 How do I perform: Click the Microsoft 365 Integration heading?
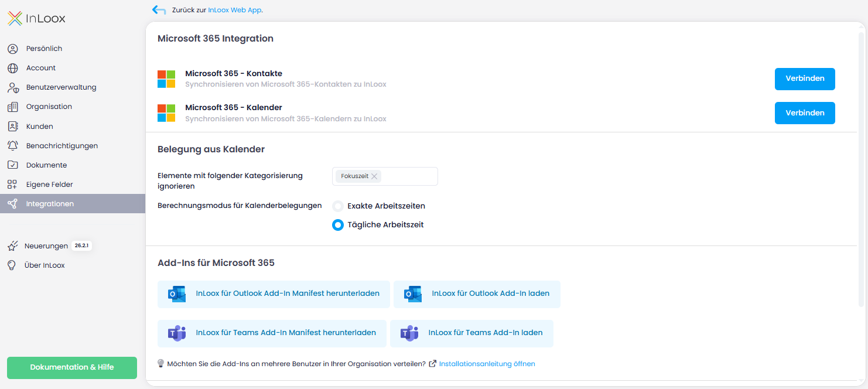[x=216, y=39]
